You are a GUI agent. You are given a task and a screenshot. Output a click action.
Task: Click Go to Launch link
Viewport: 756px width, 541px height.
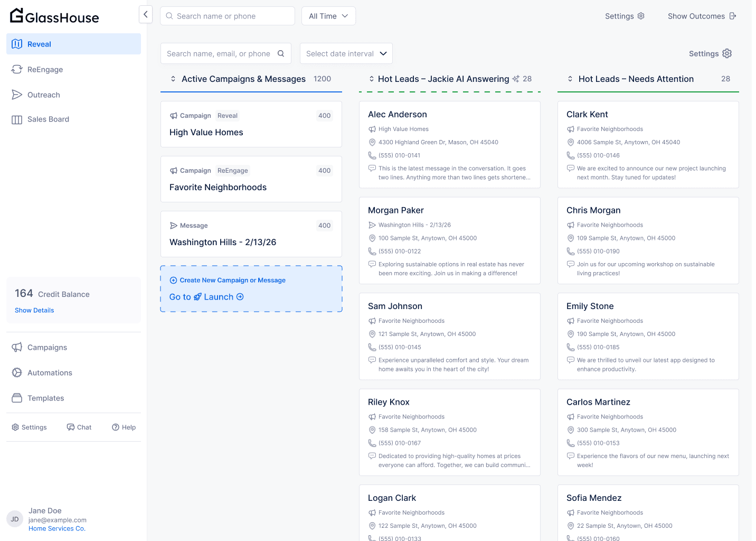(x=206, y=297)
